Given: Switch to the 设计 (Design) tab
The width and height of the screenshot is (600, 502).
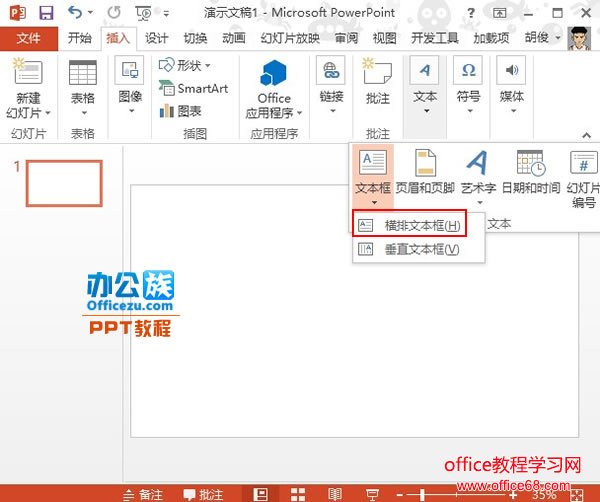Looking at the screenshot, I should tap(156, 38).
